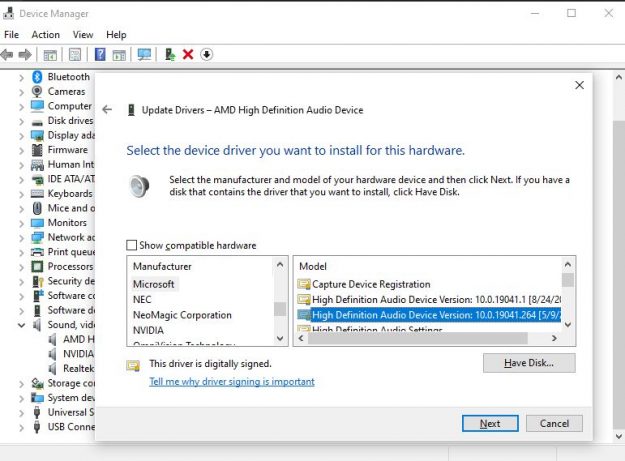Select Capture Device Registration model
The height and width of the screenshot is (461, 625).
click(x=371, y=284)
